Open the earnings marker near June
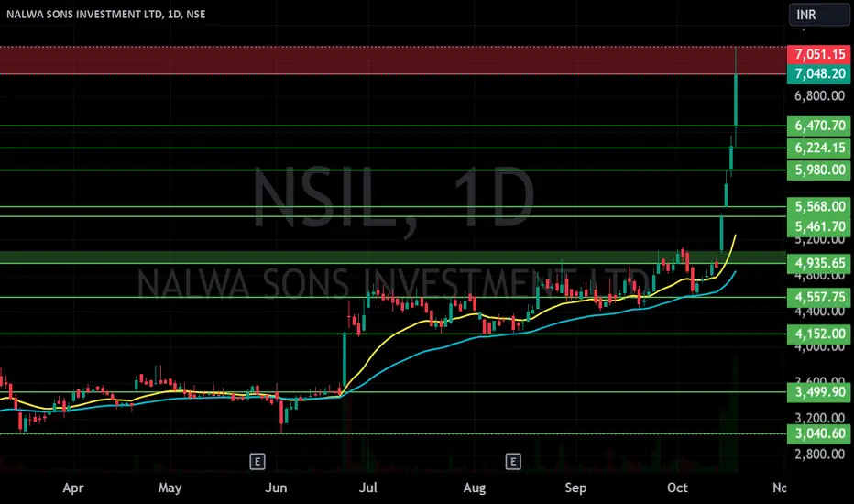The height and width of the screenshot is (504, 854). click(x=257, y=462)
